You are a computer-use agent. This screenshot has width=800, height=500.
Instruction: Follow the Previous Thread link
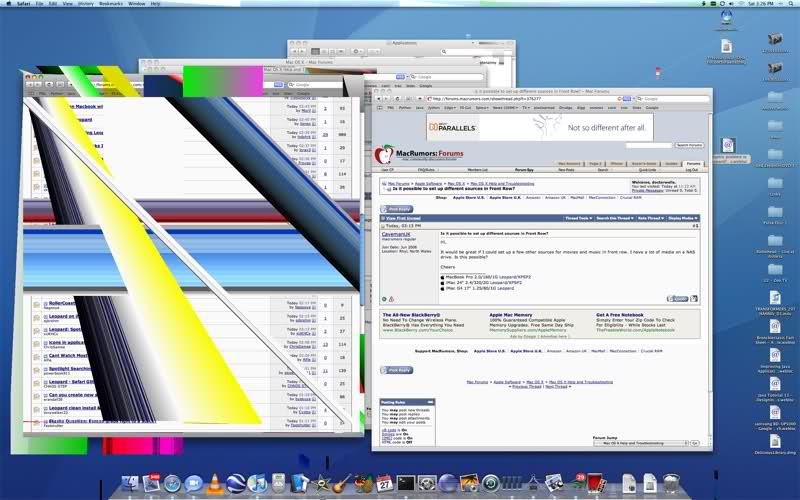(527, 386)
